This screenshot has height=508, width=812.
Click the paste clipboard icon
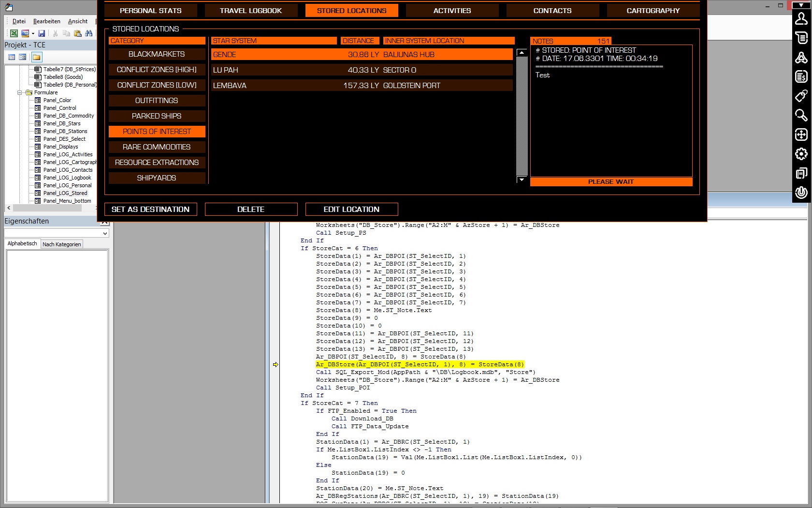pos(77,33)
